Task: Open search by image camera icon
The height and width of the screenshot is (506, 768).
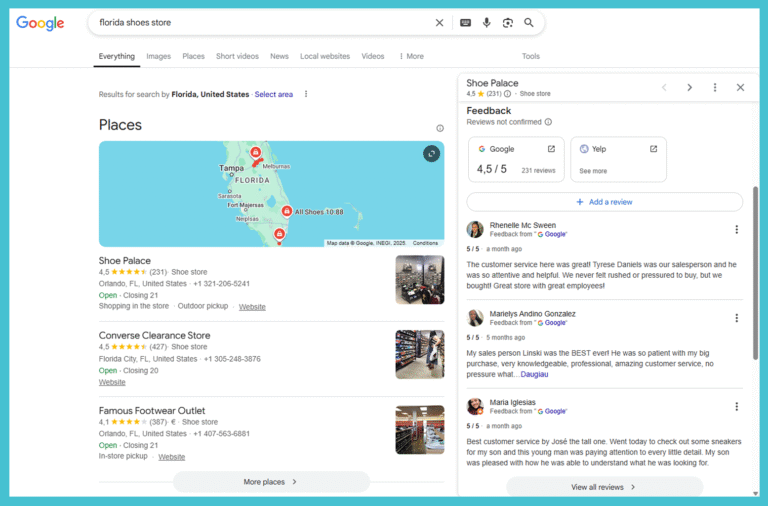Action: tap(507, 23)
